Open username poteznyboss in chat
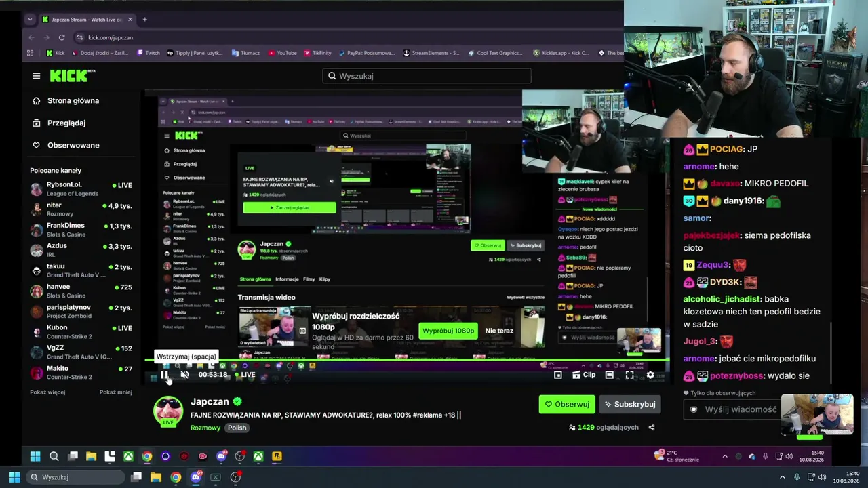Screen dimensions: 868x488 [x=738, y=376]
